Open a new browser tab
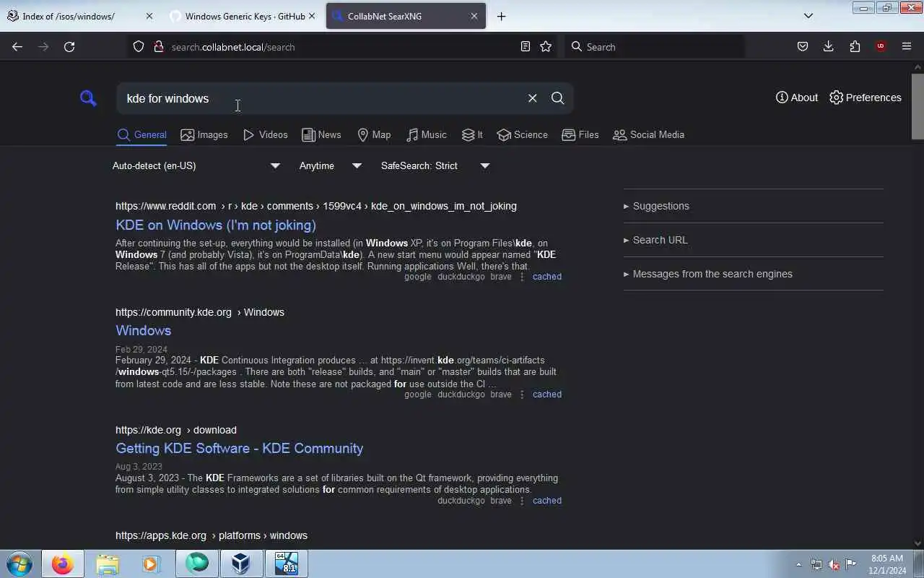 [x=501, y=16]
